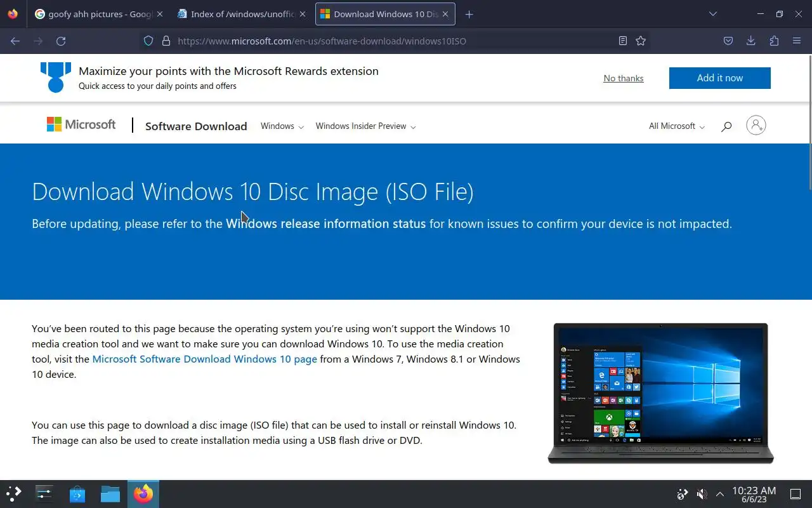
Task: Open Discover store from taskbar
Action: (77, 493)
